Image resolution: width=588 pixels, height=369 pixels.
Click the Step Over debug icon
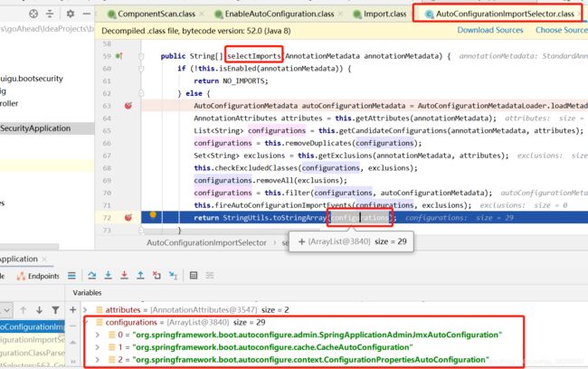coord(92,276)
